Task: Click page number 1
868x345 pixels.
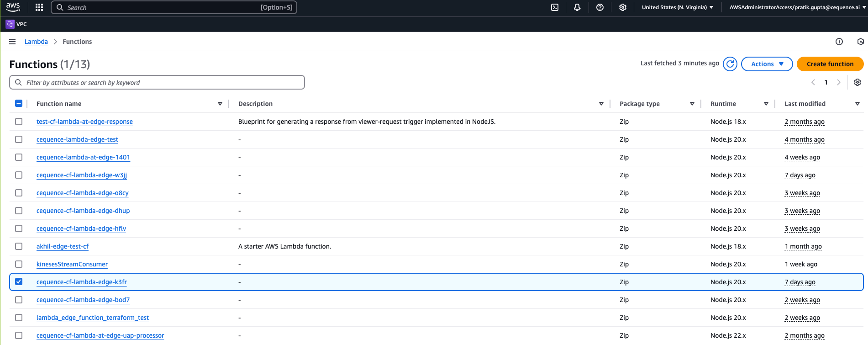Action: point(826,82)
